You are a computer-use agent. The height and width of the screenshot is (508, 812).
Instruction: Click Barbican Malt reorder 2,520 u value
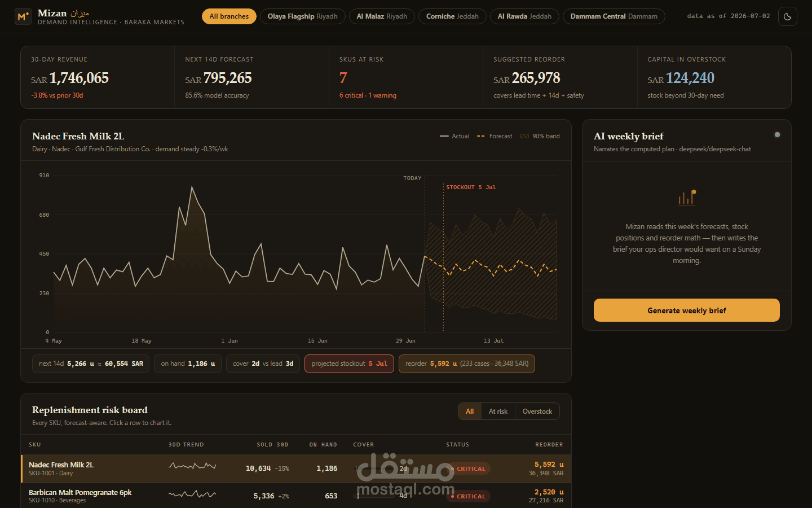tap(549, 492)
